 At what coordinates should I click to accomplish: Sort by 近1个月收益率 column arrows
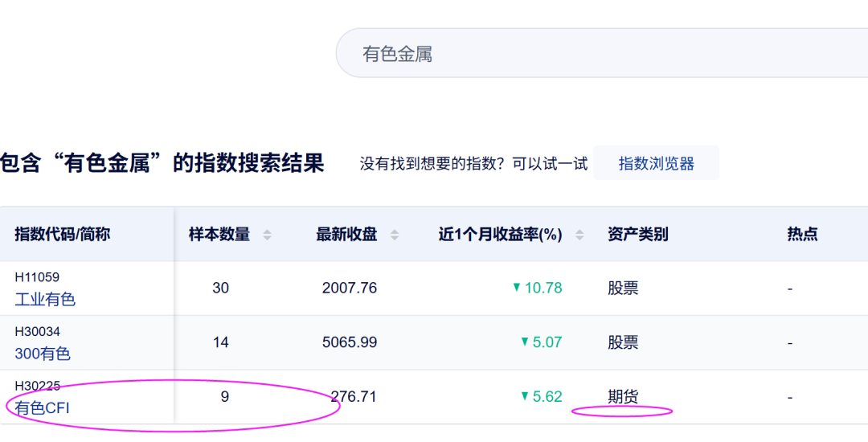579,235
